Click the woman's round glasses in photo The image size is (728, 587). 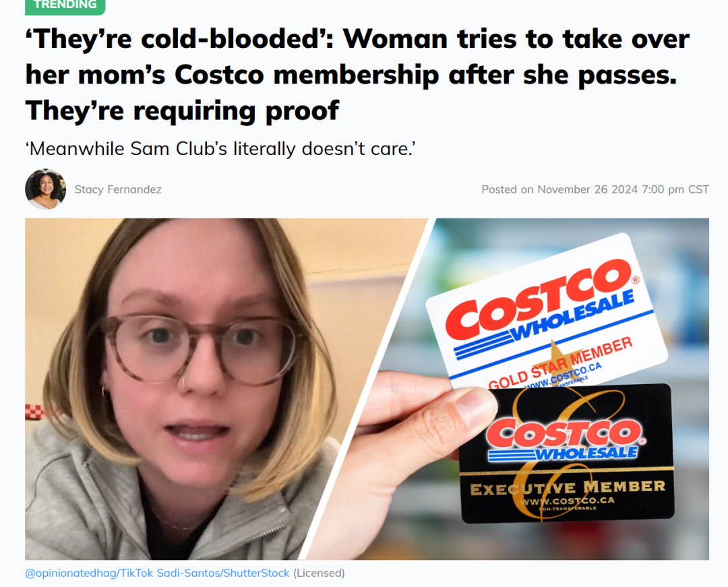click(199, 349)
